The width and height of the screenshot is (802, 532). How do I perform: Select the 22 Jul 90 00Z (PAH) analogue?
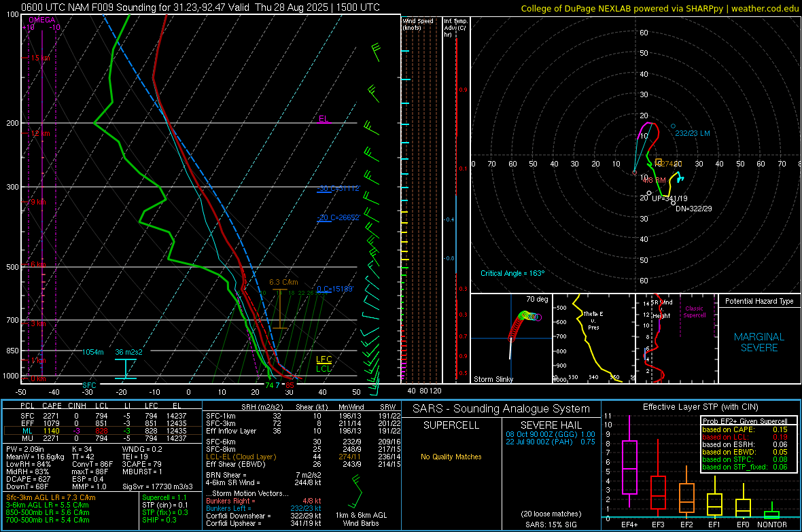tap(551, 442)
